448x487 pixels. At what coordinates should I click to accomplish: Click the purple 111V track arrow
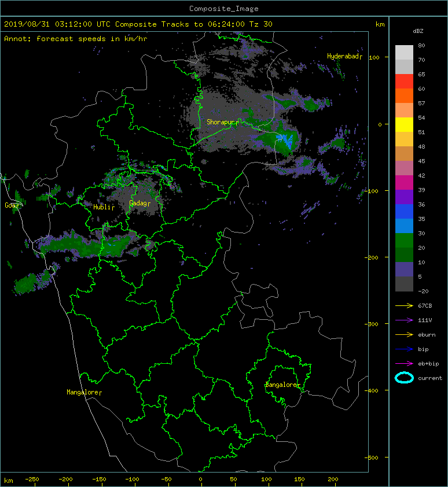coord(404,320)
